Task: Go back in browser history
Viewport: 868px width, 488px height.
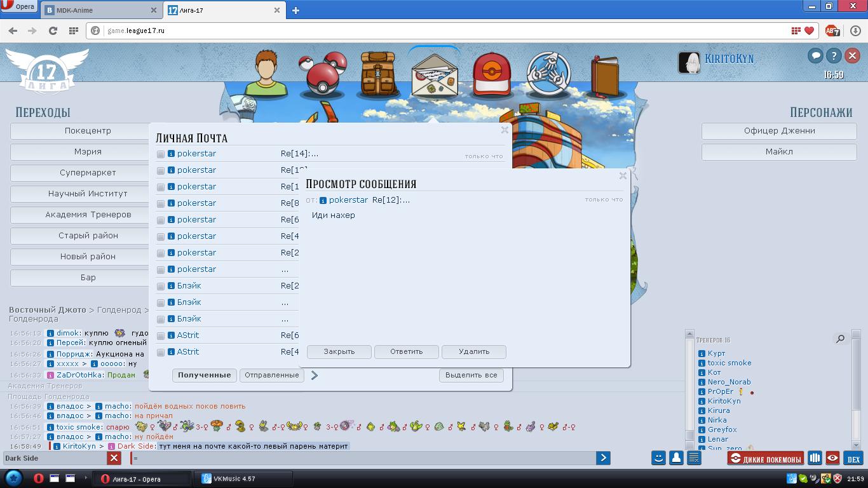Action: coord(13,30)
